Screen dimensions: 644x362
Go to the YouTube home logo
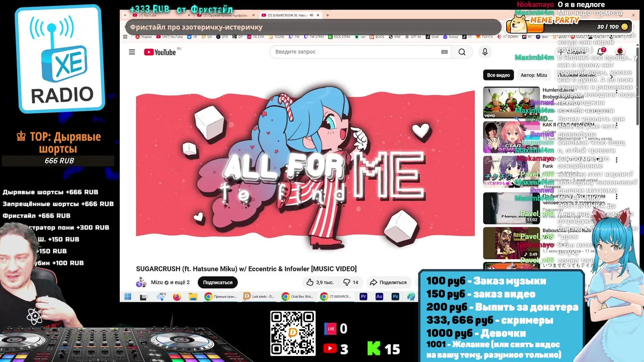(x=159, y=52)
